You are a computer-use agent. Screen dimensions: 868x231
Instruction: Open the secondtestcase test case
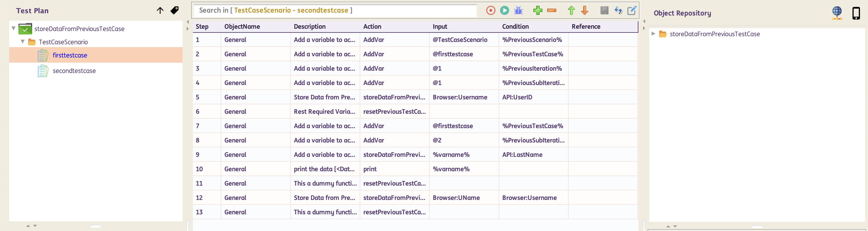click(74, 71)
